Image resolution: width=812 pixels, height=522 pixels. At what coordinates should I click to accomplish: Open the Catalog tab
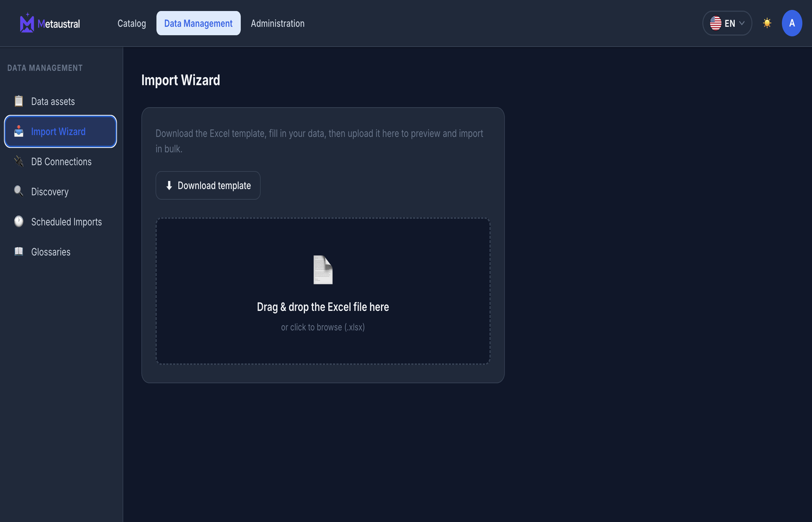click(x=132, y=23)
